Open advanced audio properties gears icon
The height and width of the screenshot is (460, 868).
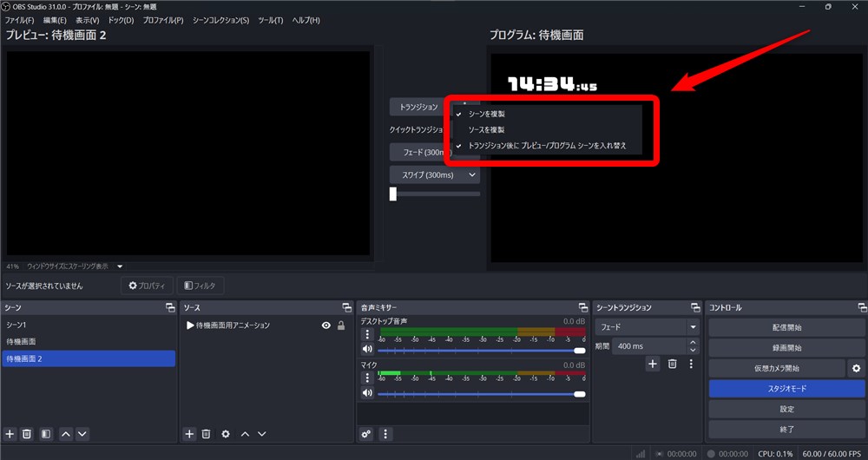(x=366, y=434)
